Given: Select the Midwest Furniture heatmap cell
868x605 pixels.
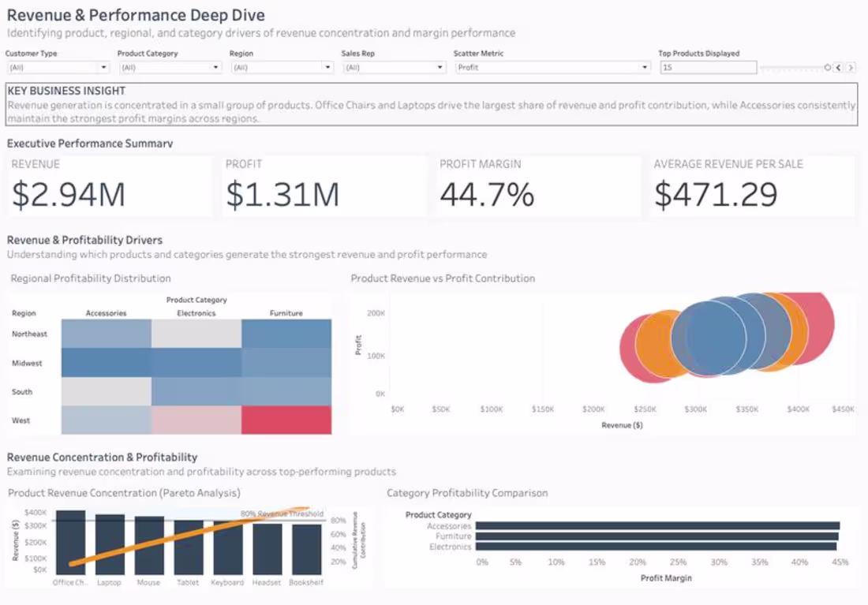Looking at the screenshot, I should click(x=286, y=363).
